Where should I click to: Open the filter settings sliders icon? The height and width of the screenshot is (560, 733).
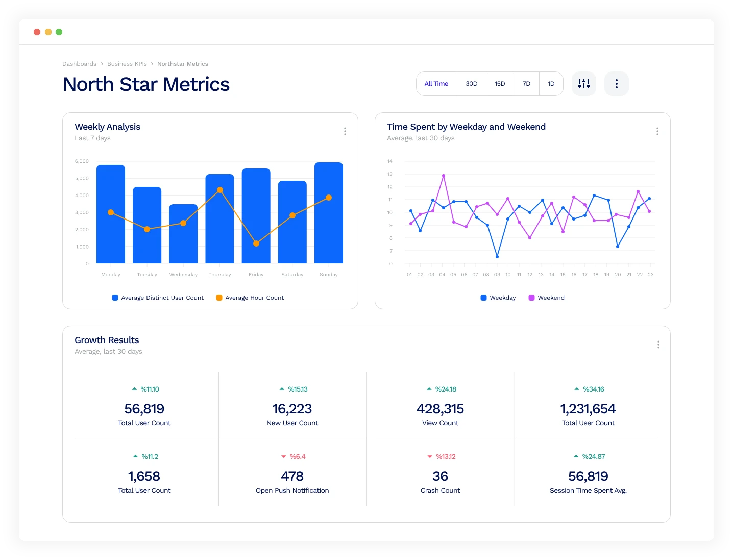[x=584, y=84]
